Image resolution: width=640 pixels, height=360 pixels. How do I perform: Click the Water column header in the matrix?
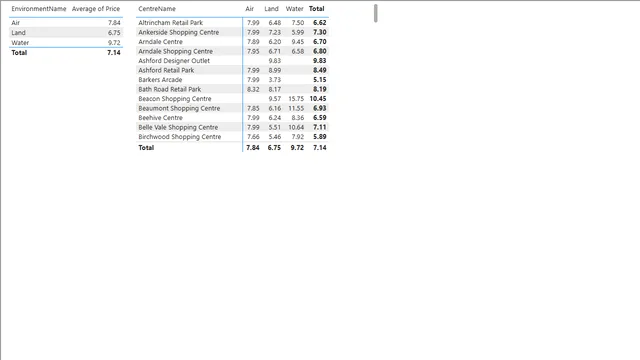(294, 9)
